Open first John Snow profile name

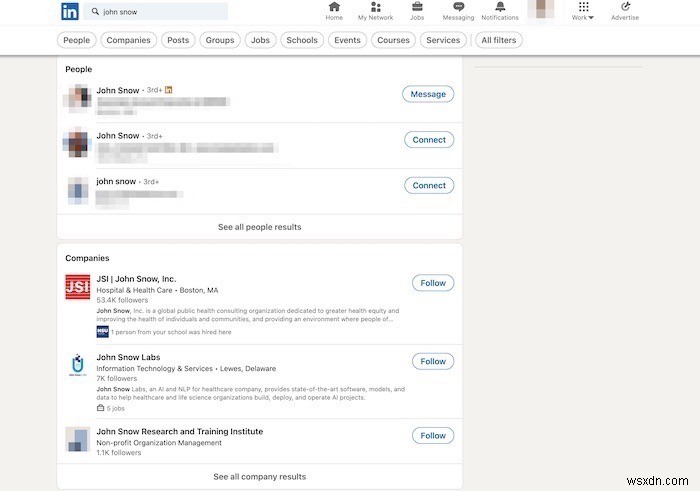tap(118, 90)
